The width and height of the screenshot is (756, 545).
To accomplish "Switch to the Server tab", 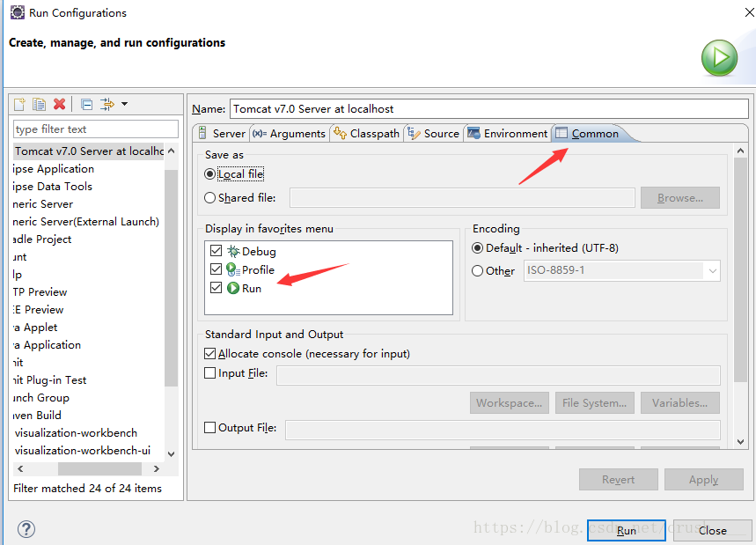I will point(222,134).
